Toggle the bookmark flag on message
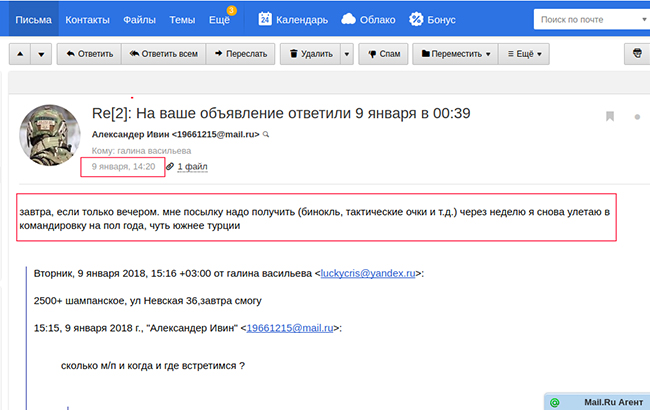Screen dimensions: 650x410 point(609,116)
